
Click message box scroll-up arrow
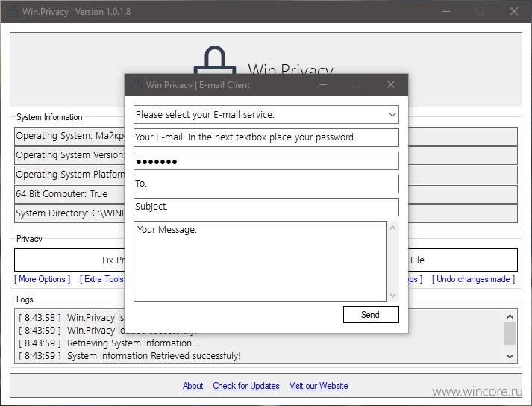point(393,228)
